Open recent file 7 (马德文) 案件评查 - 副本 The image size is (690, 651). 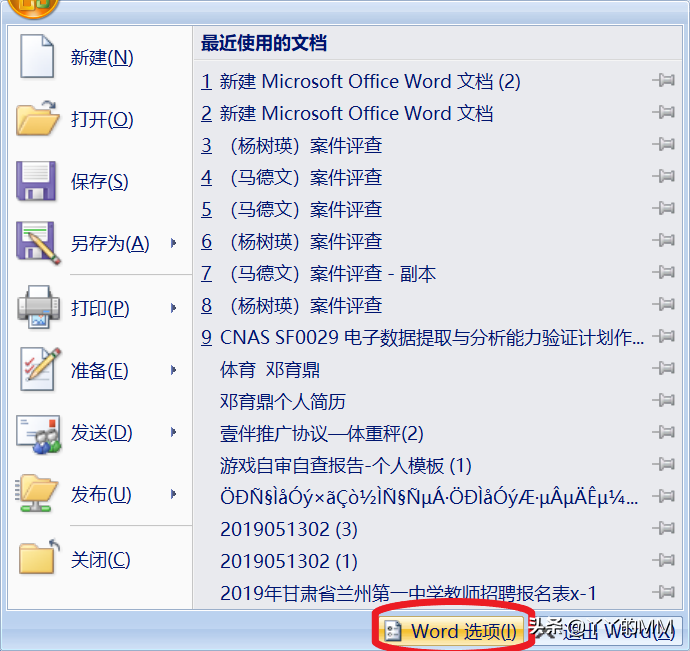point(319,274)
